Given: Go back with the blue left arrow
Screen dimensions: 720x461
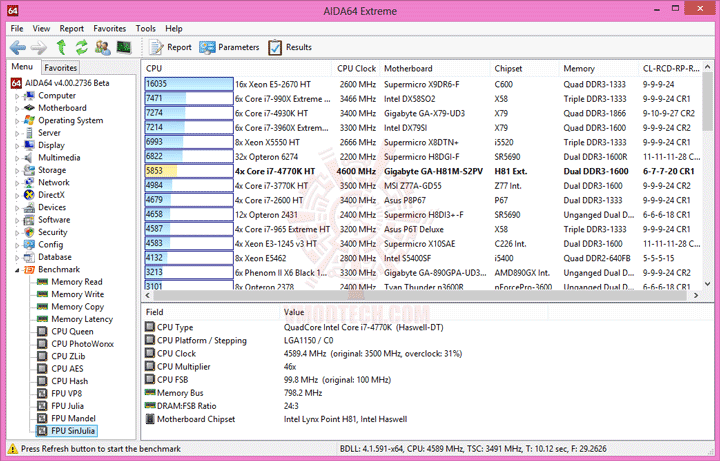Looking at the screenshot, I should [x=18, y=47].
